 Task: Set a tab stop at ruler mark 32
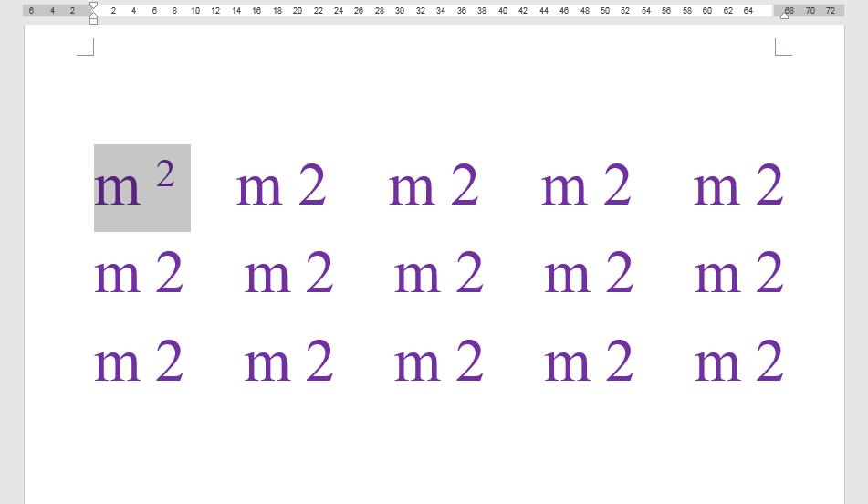pyautogui.click(x=420, y=11)
